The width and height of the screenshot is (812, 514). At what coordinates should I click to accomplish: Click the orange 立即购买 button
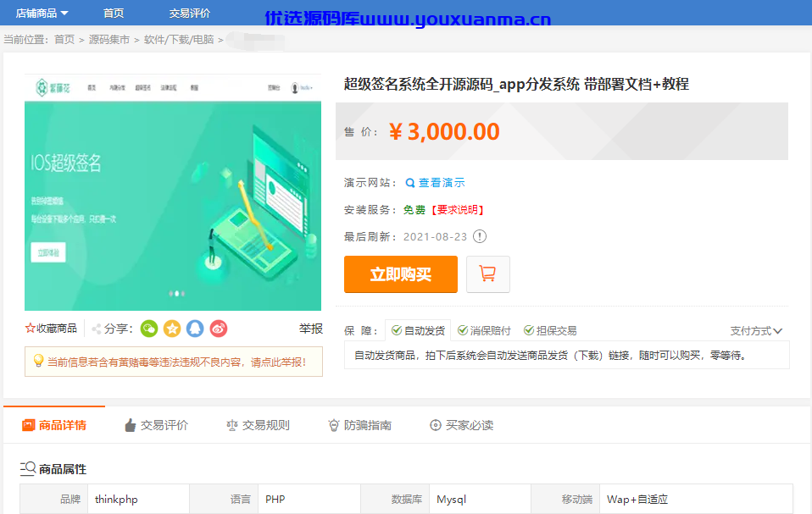tap(401, 274)
